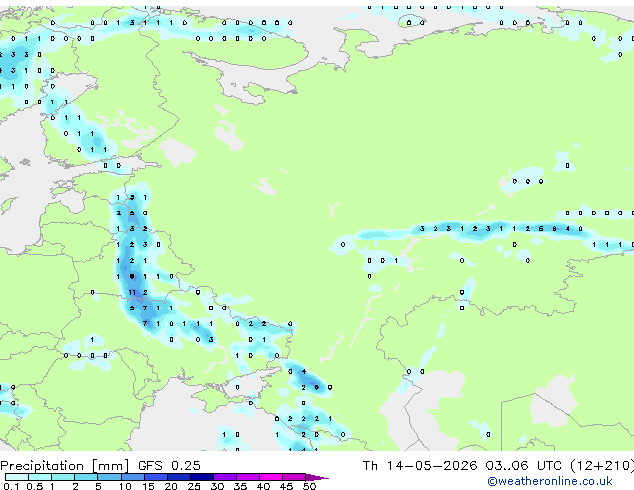
Task: Select the 10–15 mm legend color swatch
Action: coord(133,477)
